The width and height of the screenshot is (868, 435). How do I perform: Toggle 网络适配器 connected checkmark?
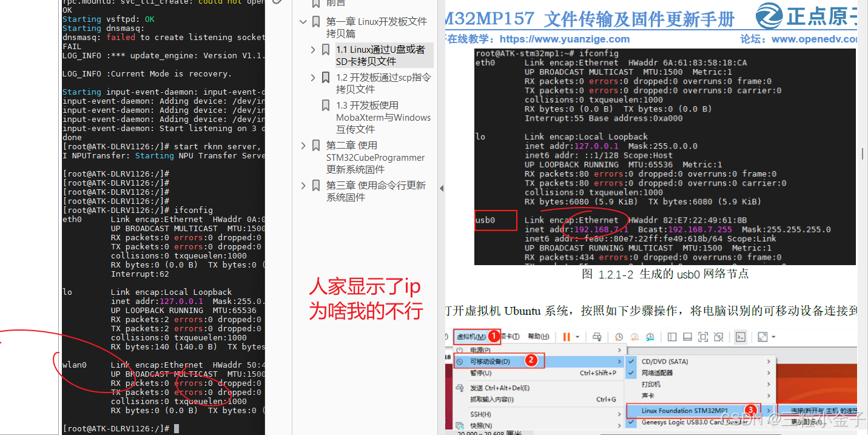[631, 373]
